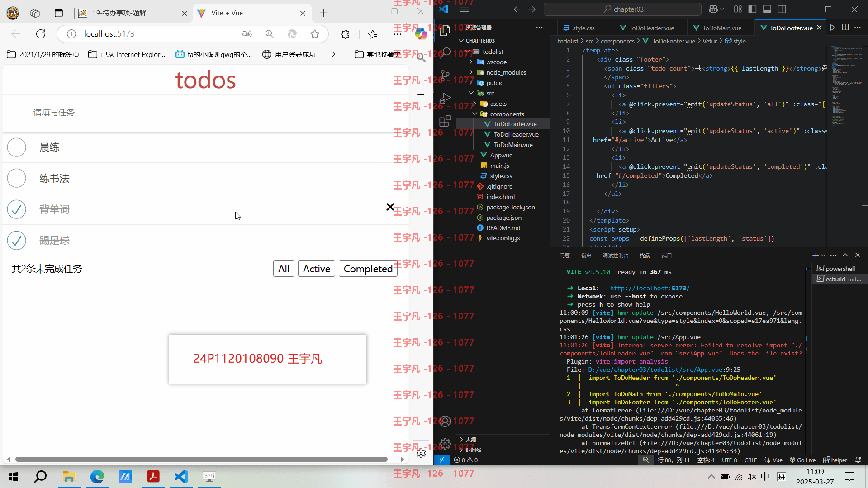Open Adobe Acrobat from taskbar

click(153, 476)
